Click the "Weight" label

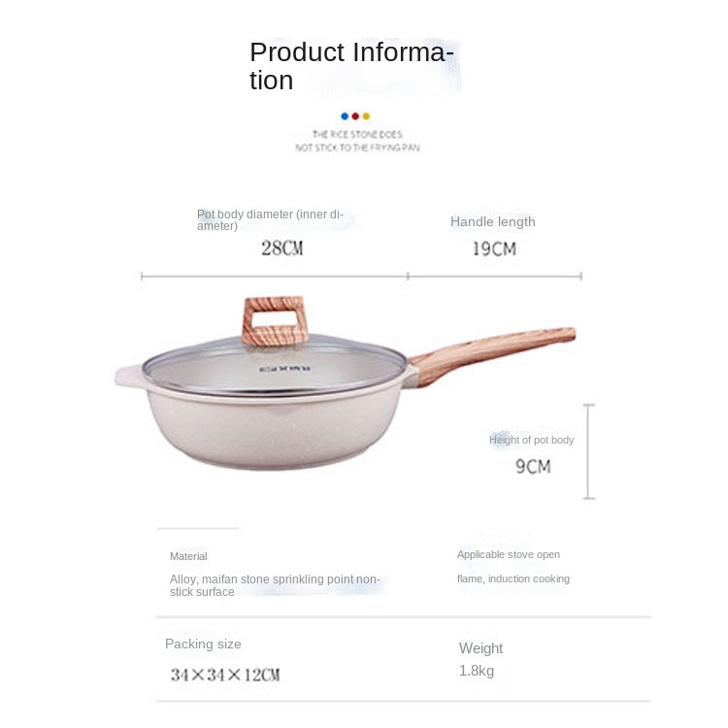pyautogui.click(x=480, y=648)
